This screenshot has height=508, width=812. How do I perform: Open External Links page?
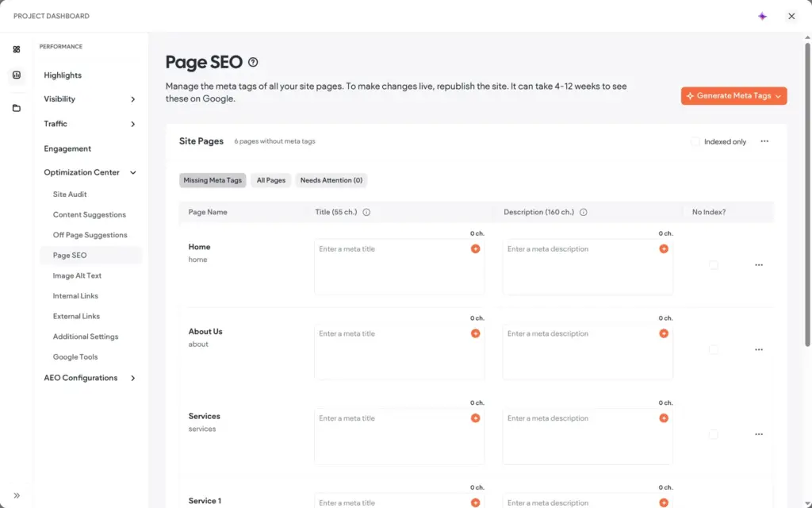pos(76,316)
